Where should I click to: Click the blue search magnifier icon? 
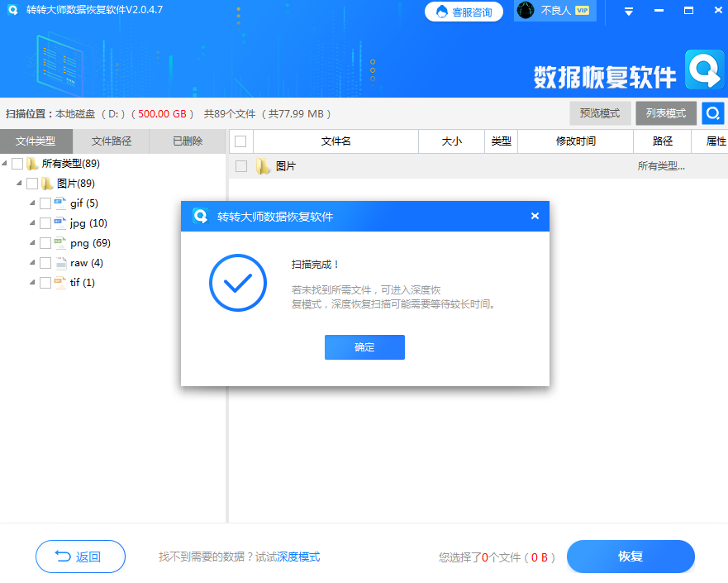[x=712, y=113]
